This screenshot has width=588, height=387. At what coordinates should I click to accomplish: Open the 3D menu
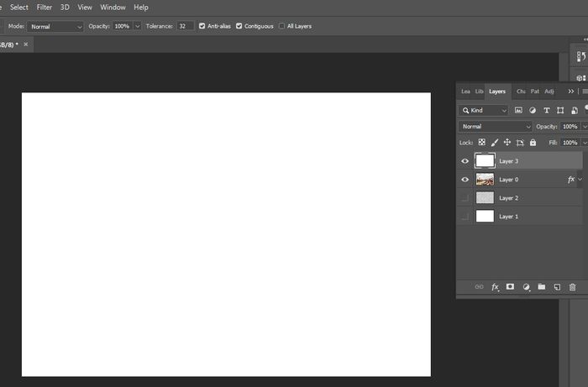65,7
